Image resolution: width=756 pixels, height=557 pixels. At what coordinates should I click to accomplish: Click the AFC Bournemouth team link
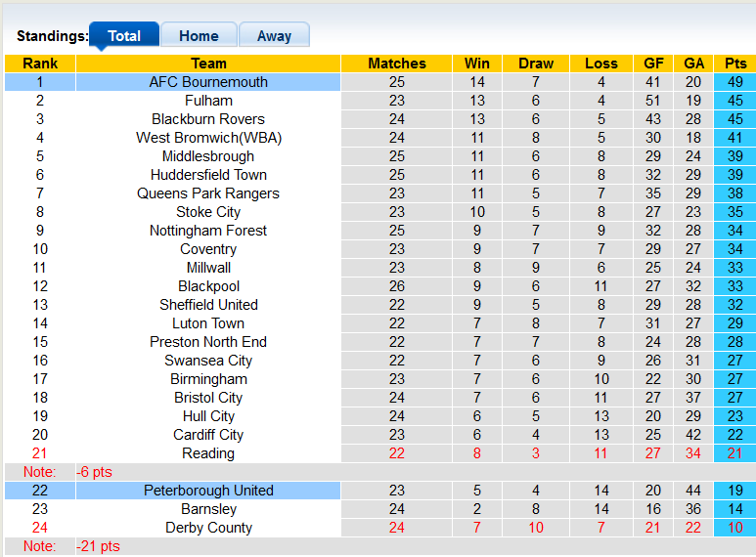click(x=208, y=82)
